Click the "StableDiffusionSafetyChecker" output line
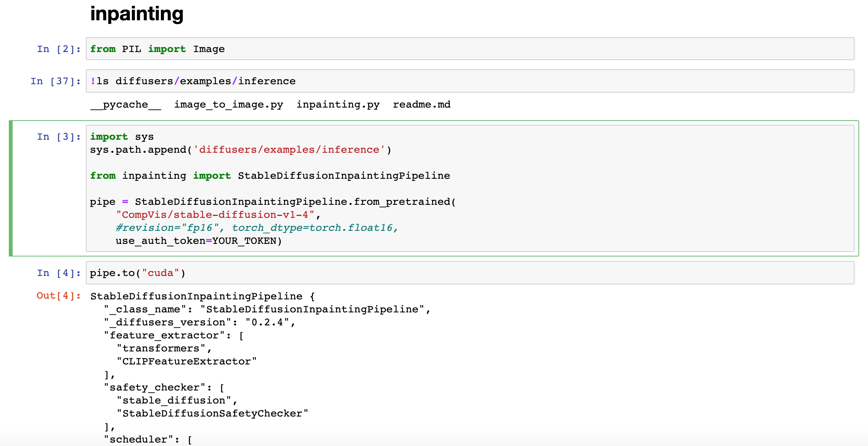 coord(213,413)
